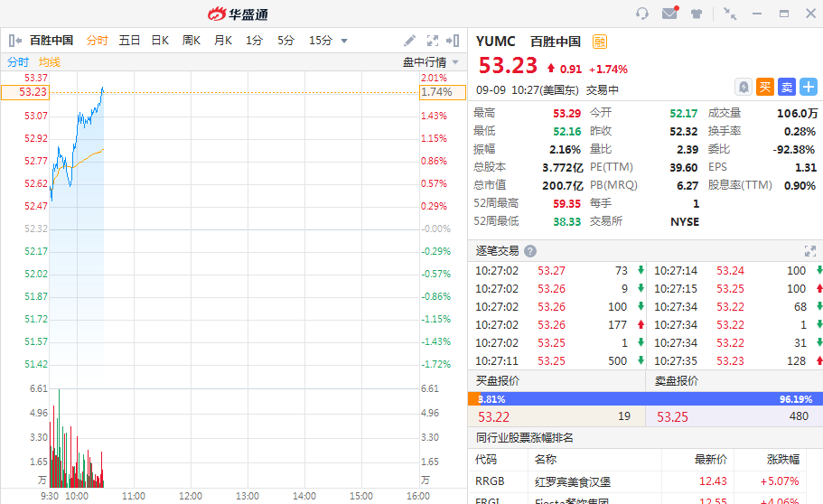Switch to the 日K chart tab
The height and width of the screenshot is (504, 823).
[160, 41]
